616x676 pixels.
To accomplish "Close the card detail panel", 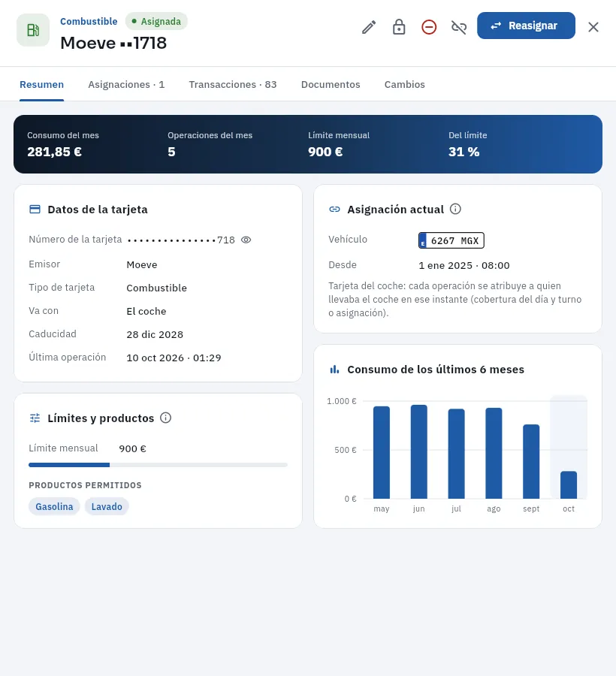I will click(x=593, y=27).
